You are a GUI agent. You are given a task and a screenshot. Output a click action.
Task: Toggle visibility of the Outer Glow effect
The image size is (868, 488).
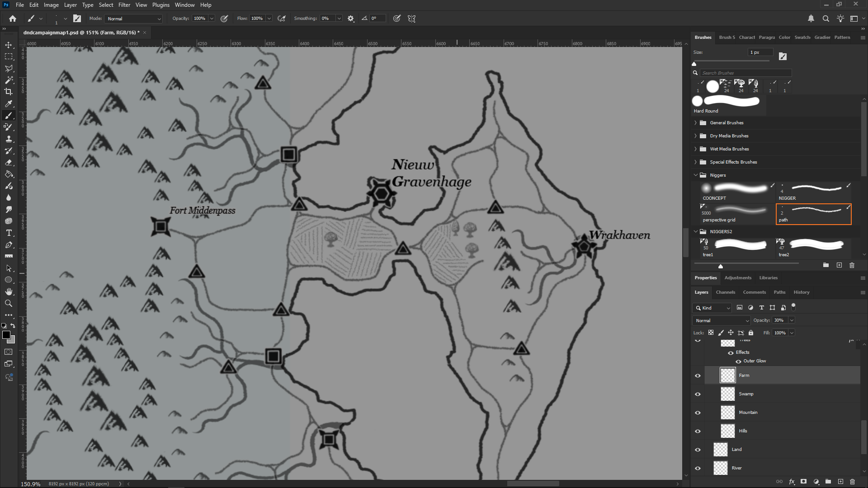coord(738,361)
